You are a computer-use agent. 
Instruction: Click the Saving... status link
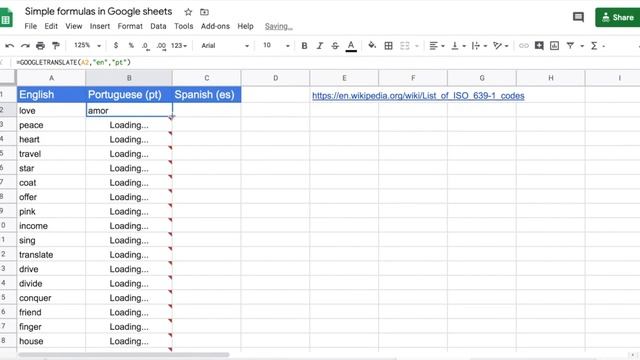278,27
